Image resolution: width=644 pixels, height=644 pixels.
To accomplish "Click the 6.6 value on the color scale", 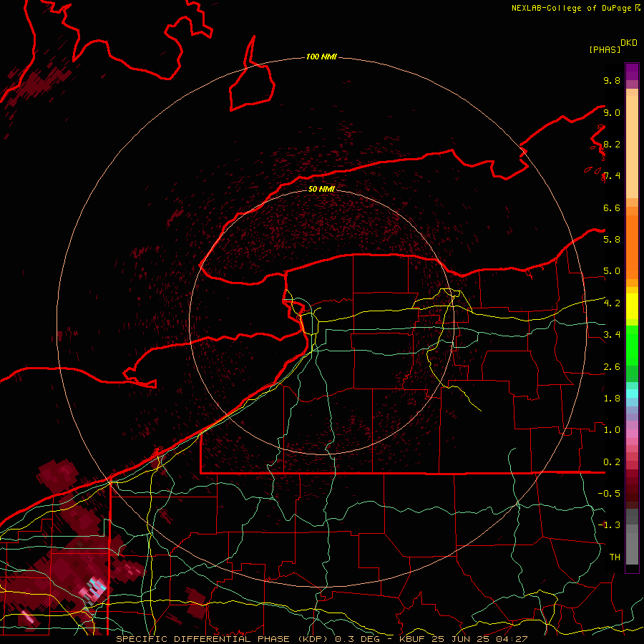I will (x=612, y=208).
